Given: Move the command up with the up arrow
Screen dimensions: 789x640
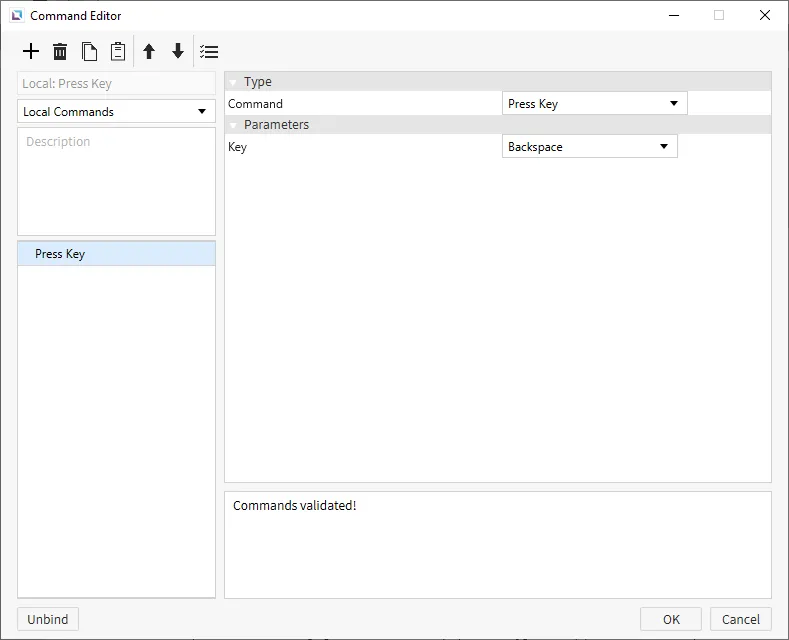Looking at the screenshot, I should click(149, 52).
